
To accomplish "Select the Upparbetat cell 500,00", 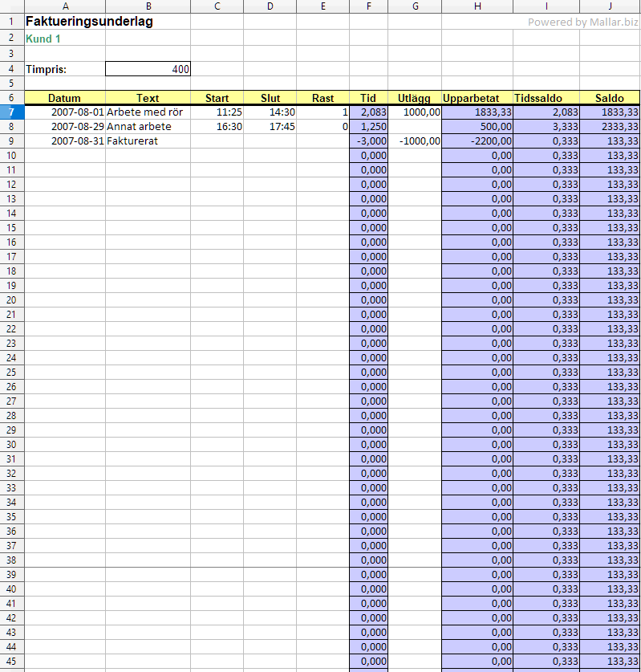I will pos(477,126).
